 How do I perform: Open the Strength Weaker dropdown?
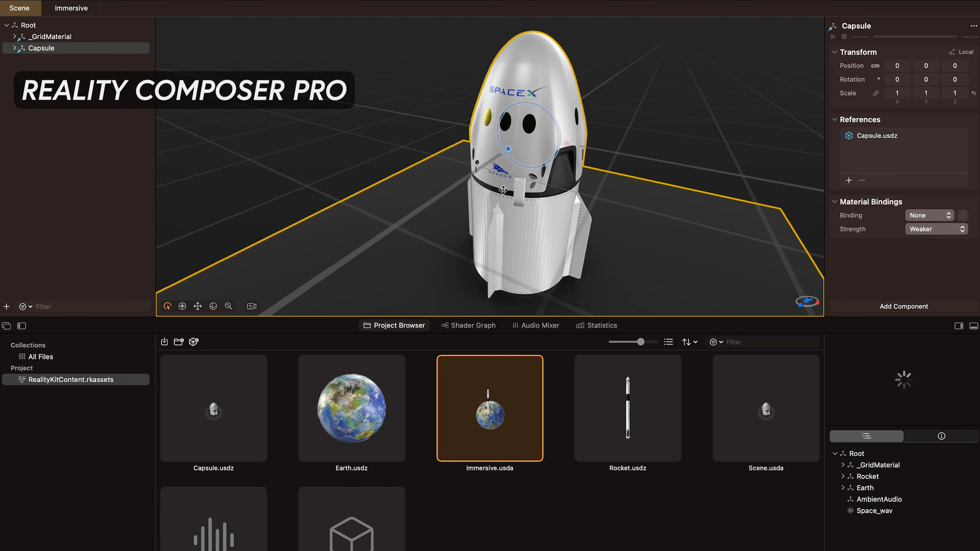click(936, 229)
